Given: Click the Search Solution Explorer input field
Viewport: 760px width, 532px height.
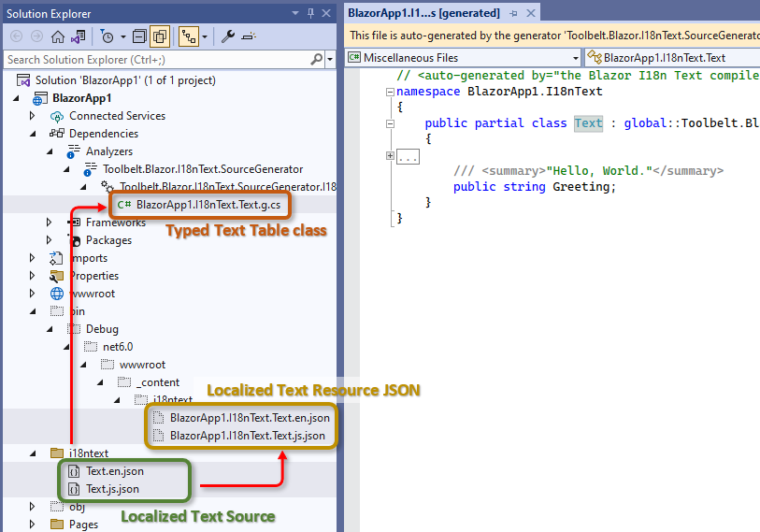Looking at the screenshot, I should [x=154, y=60].
